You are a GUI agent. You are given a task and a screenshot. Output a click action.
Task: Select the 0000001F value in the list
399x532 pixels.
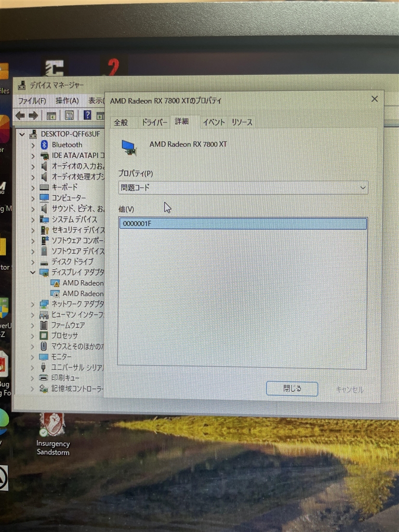pyautogui.click(x=243, y=223)
